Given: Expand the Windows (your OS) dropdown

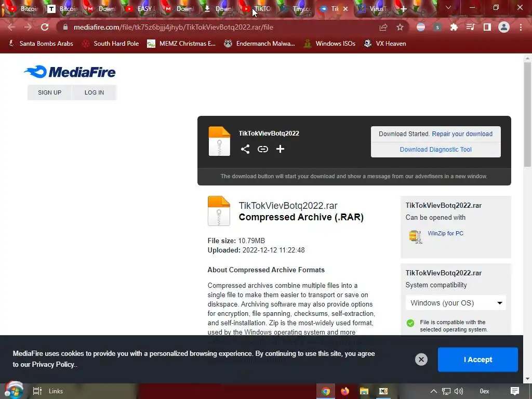Looking at the screenshot, I should tap(456, 303).
